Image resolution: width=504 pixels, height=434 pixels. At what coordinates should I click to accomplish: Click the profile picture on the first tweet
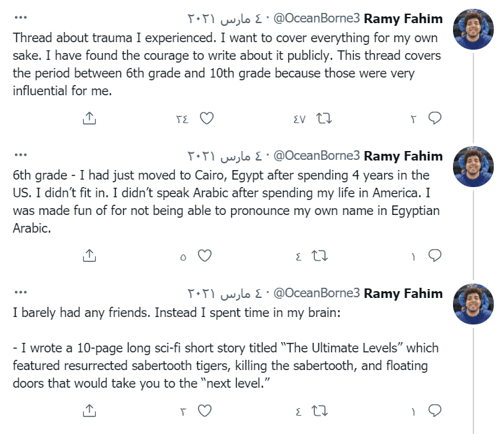tap(473, 29)
